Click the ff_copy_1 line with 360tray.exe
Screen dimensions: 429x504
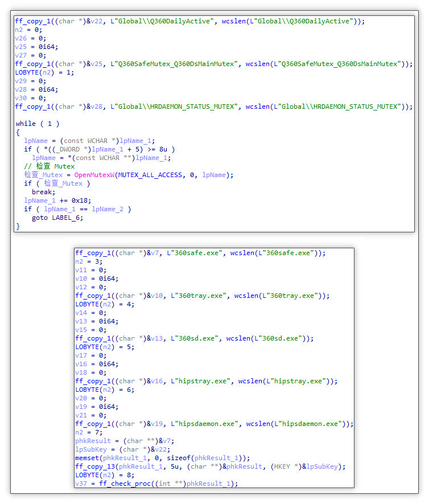[203, 296]
